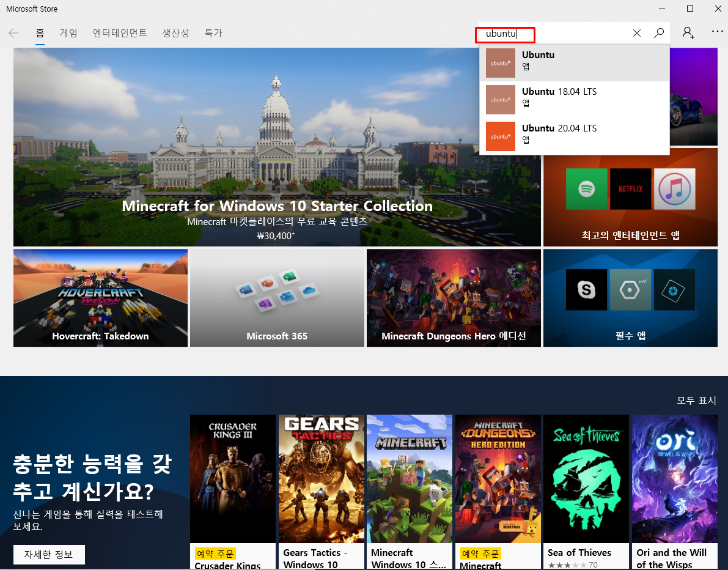Click the Skype app icon
Viewport: 728px width, 570px height.
click(586, 290)
